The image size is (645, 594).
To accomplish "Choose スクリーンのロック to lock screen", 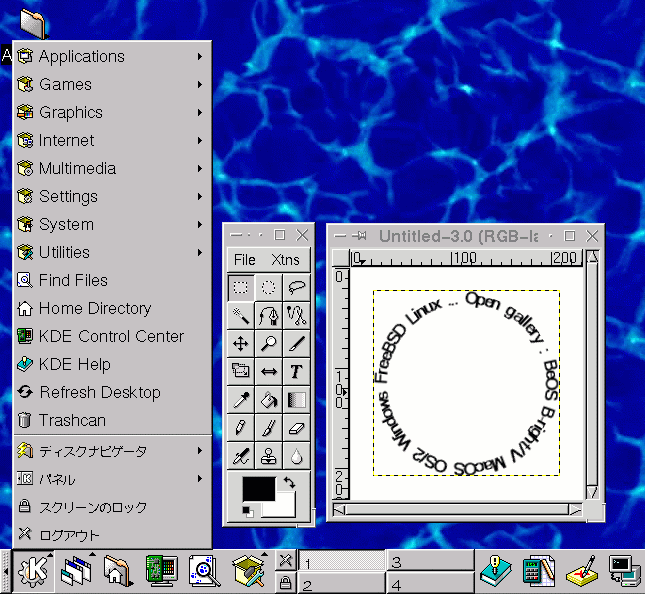I will click(112, 507).
